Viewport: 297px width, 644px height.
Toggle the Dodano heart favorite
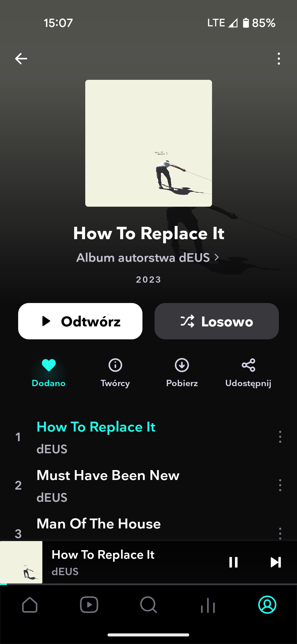[49, 365]
